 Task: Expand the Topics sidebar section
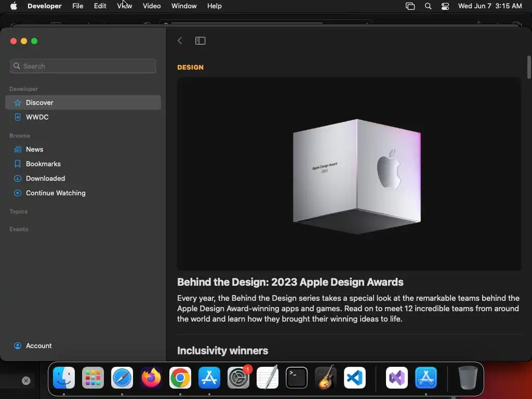click(19, 211)
